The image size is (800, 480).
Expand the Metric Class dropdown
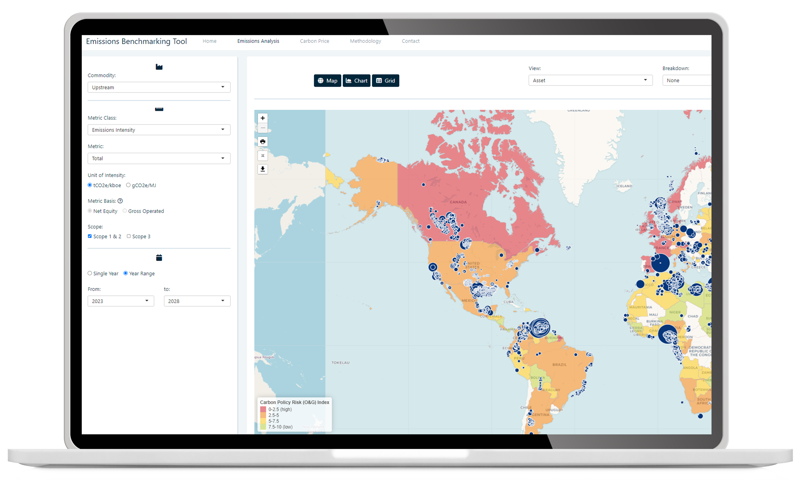click(x=159, y=130)
